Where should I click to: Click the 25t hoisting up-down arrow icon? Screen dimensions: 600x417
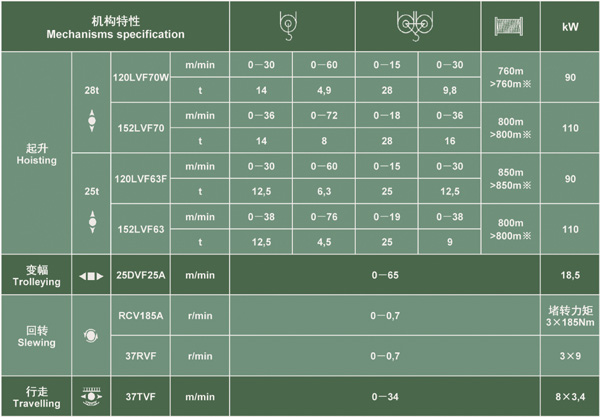tap(92, 222)
